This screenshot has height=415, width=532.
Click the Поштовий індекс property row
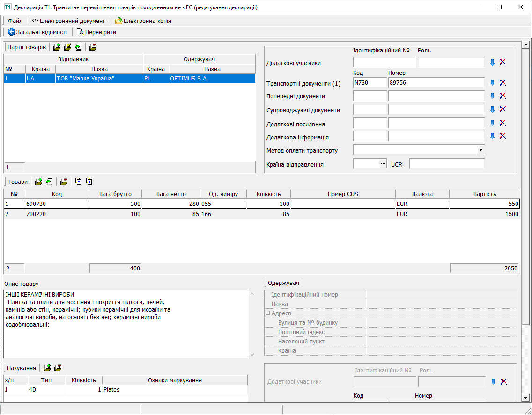point(391,332)
